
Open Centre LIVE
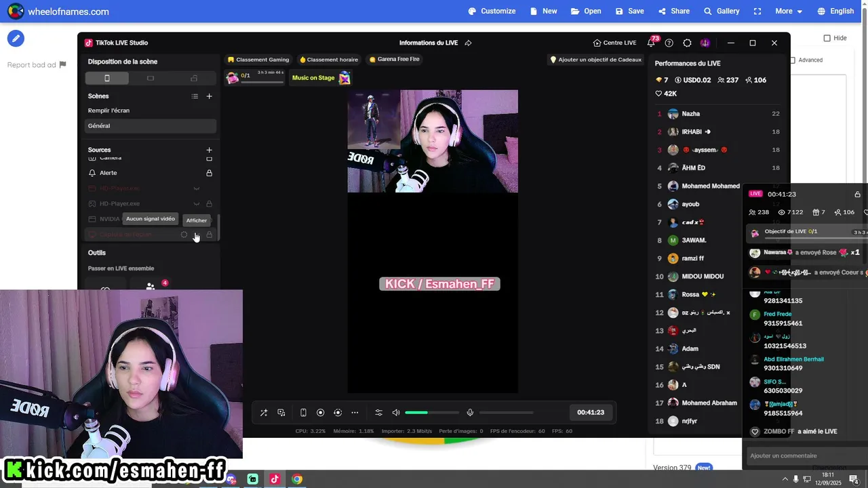coord(614,43)
